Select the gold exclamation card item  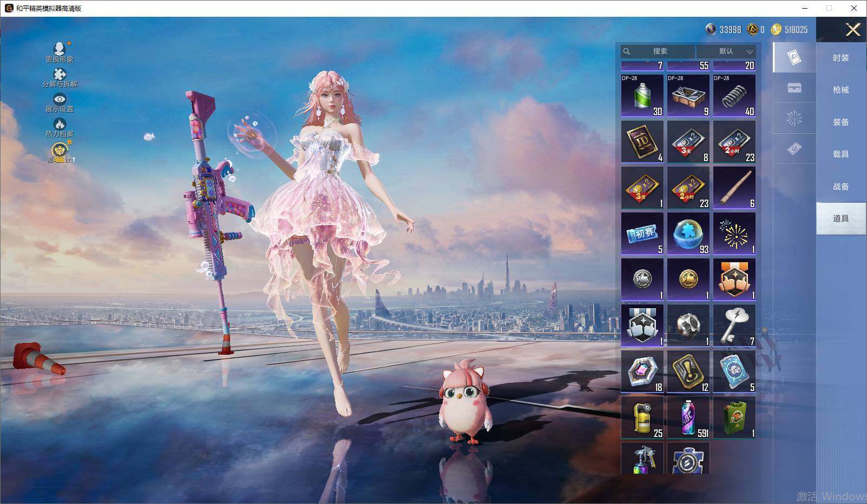688,372
